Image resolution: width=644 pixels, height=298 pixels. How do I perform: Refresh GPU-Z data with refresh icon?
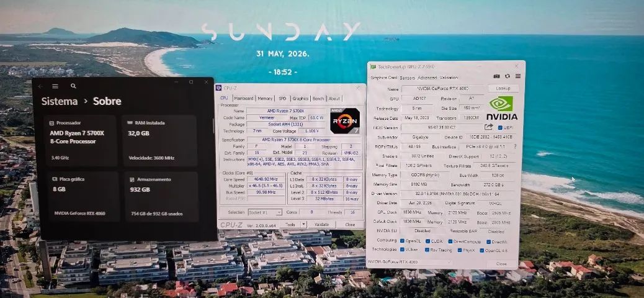508,76
